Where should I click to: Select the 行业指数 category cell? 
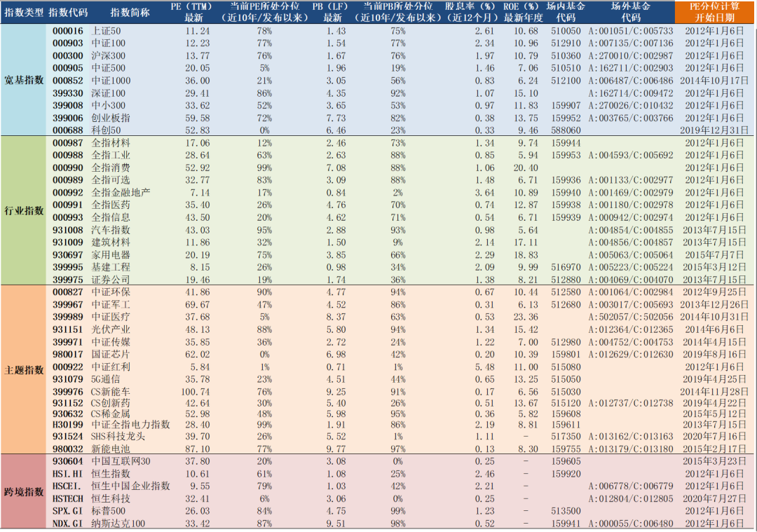pyautogui.click(x=24, y=210)
